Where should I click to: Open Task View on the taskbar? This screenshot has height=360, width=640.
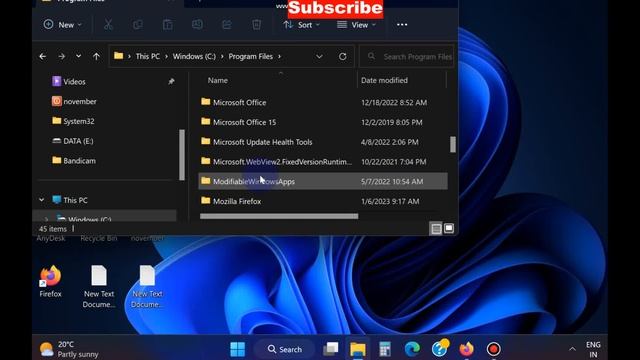pos(331,349)
